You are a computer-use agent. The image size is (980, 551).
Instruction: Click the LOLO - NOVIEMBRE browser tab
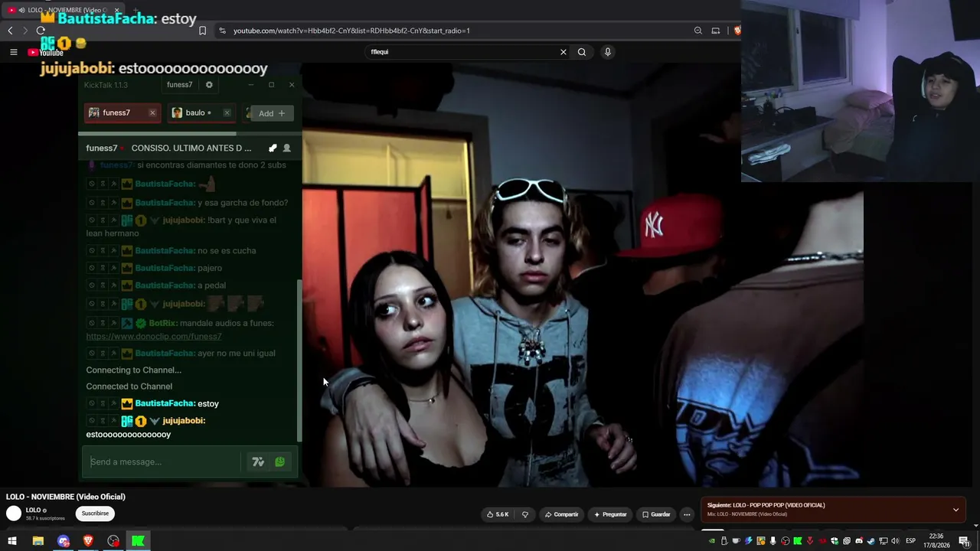[x=62, y=10]
